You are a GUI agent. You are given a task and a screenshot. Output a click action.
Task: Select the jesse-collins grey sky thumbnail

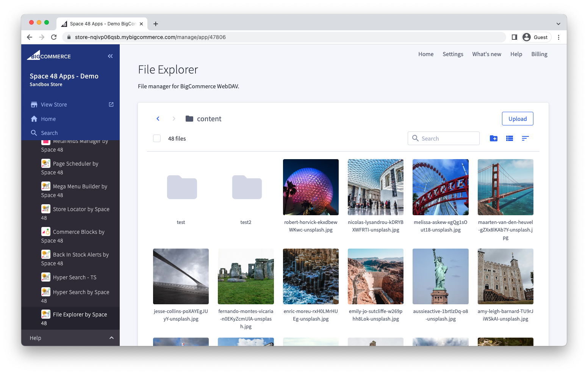[x=181, y=276]
